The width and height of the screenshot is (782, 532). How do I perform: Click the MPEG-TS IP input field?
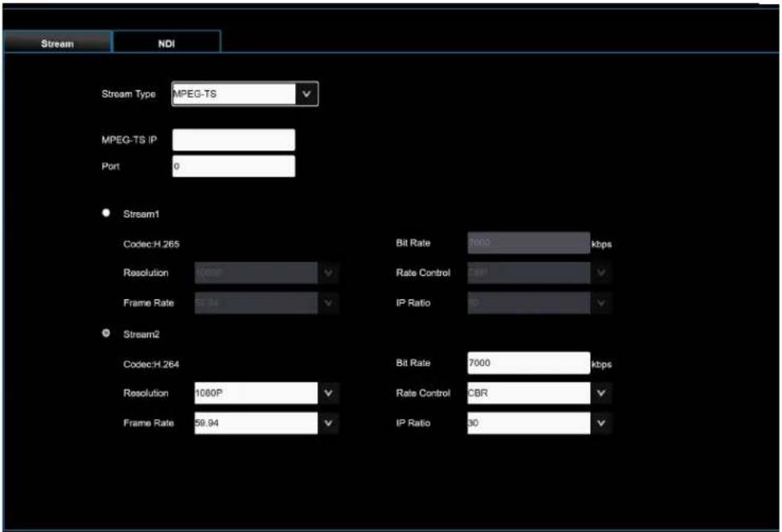point(233,140)
